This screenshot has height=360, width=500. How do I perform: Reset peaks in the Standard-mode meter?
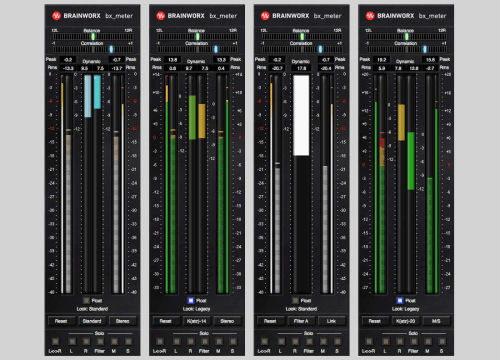[61, 321]
